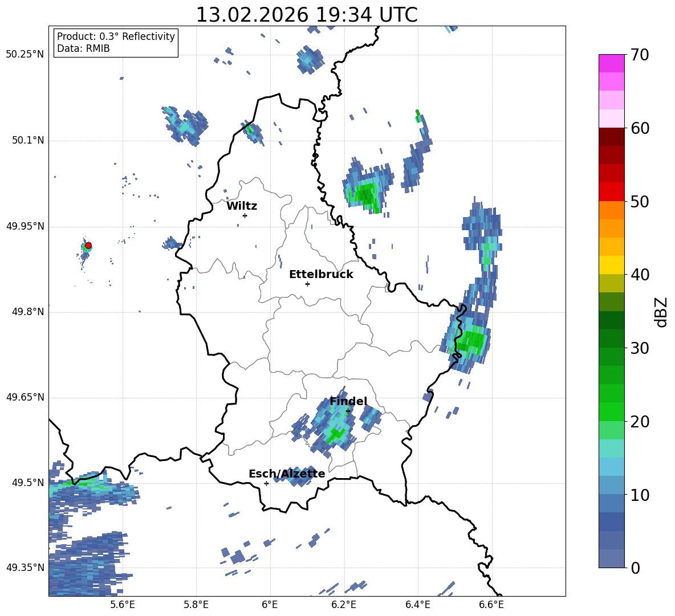Click the 40 tick on colorbar

click(640, 275)
